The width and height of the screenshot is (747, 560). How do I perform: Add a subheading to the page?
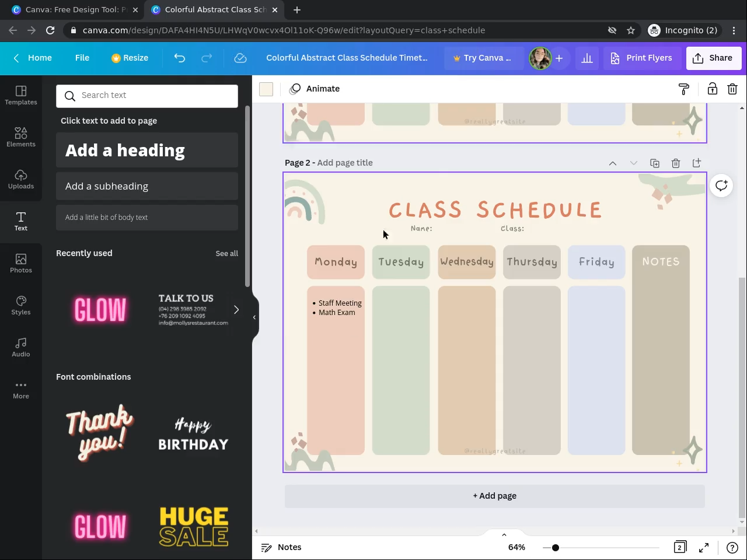pos(147,186)
